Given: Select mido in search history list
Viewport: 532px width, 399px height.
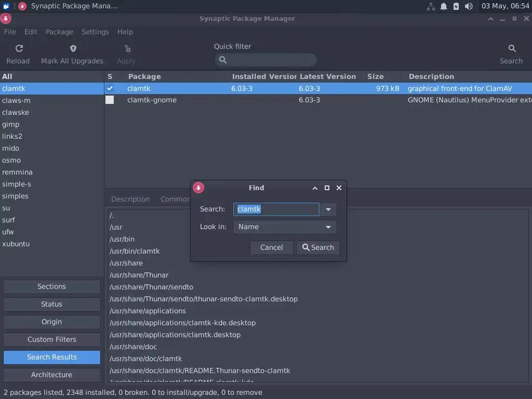Looking at the screenshot, I should tap(52, 148).
